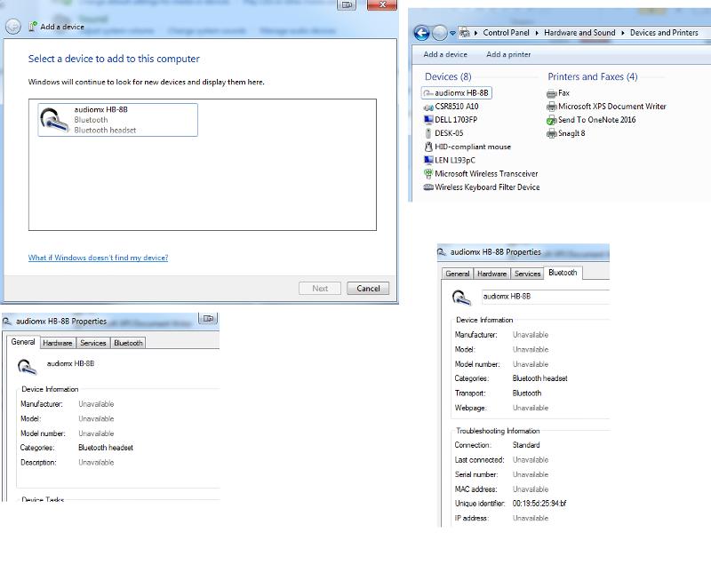Select the Wireless Keyboard Filter Device
The height and width of the screenshot is (588, 711).
(482, 187)
